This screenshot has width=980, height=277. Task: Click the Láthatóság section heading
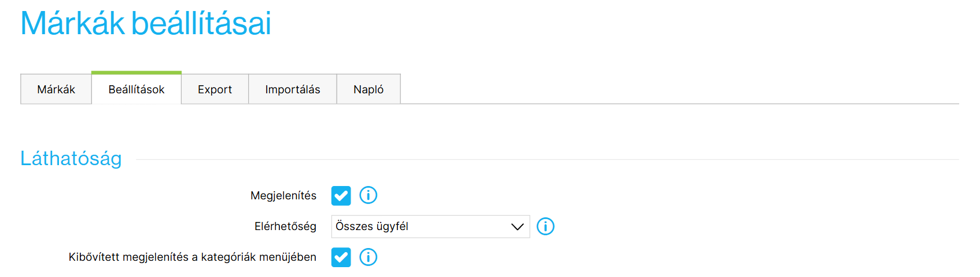click(71, 158)
